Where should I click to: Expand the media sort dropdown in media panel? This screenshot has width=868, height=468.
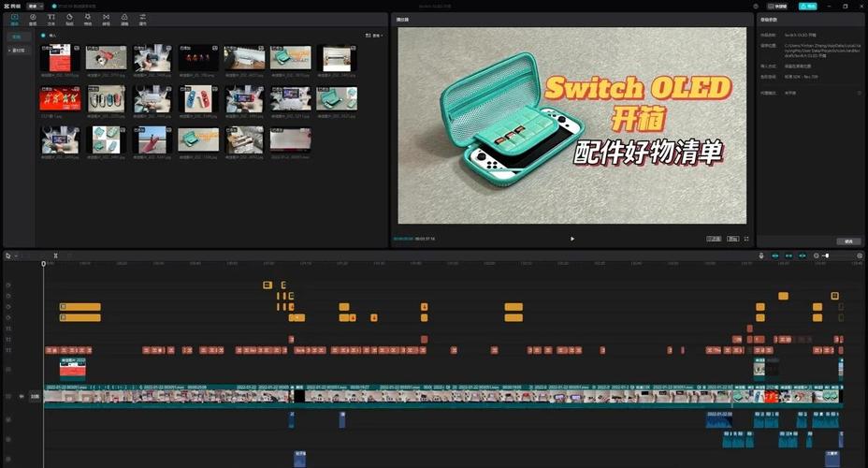click(374, 36)
